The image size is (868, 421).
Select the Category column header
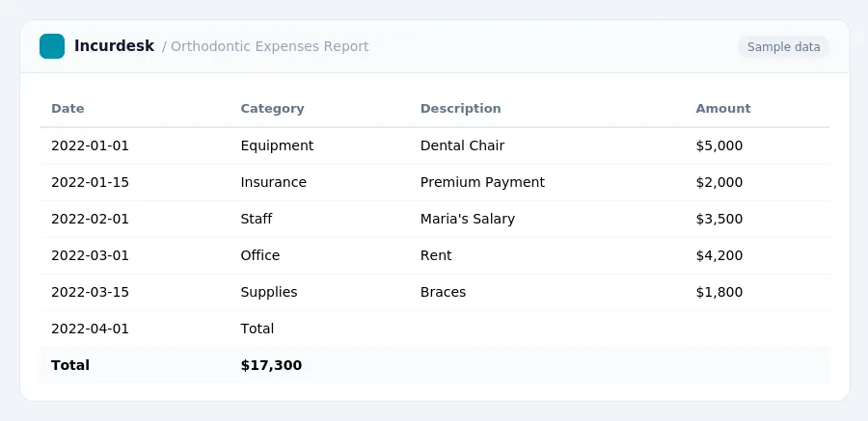coord(272,109)
